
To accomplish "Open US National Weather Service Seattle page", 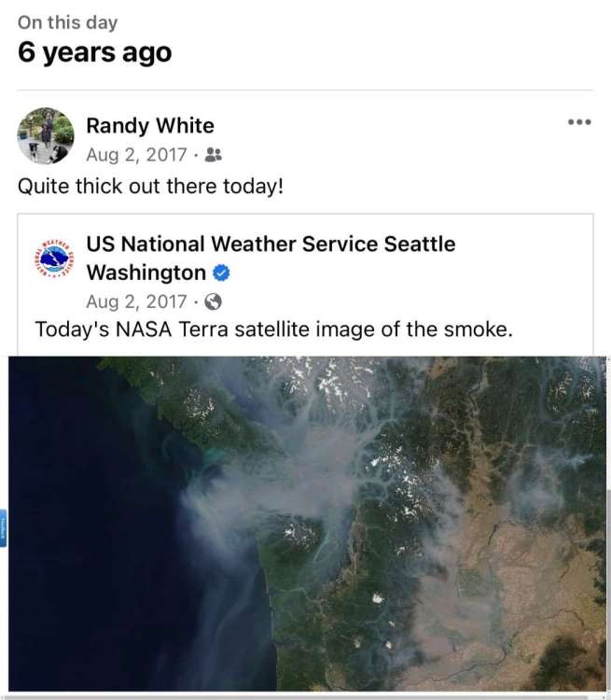I will click(x=271, y=245).
